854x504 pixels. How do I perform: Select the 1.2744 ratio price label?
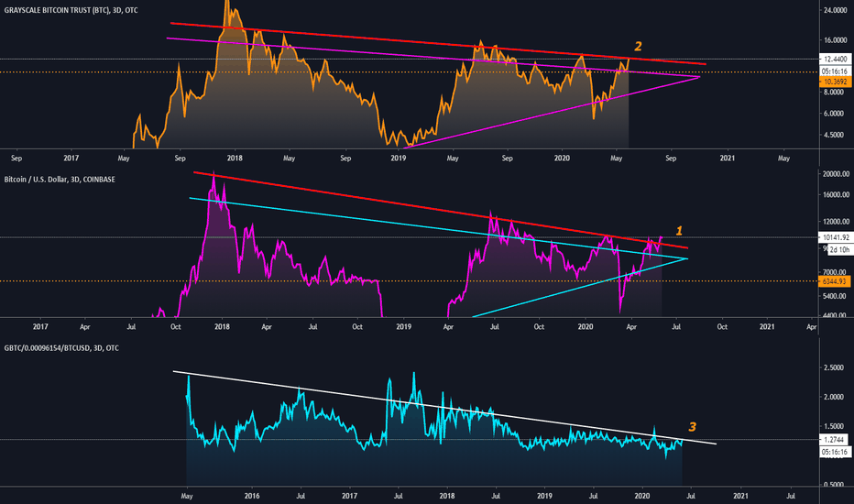835,440
